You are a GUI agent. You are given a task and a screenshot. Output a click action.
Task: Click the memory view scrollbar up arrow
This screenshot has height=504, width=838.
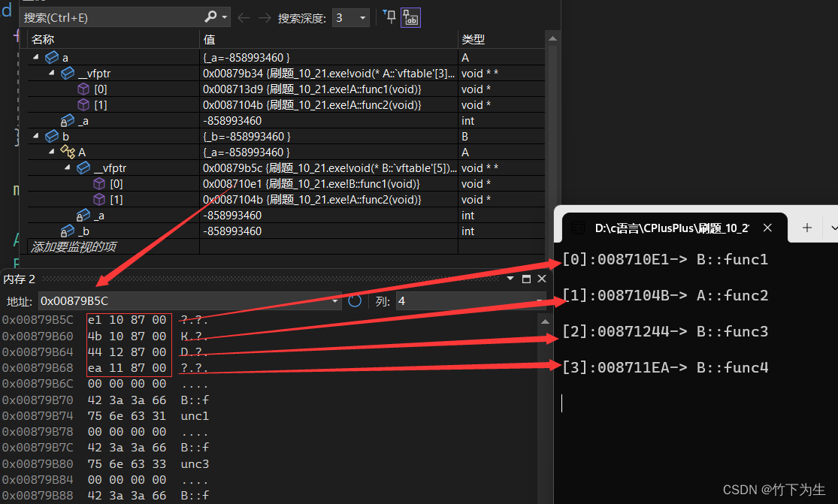[545, 321]
